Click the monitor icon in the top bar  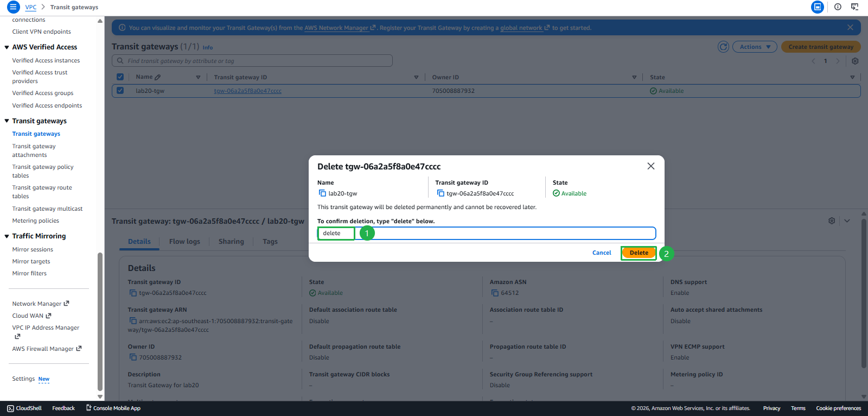855,7
